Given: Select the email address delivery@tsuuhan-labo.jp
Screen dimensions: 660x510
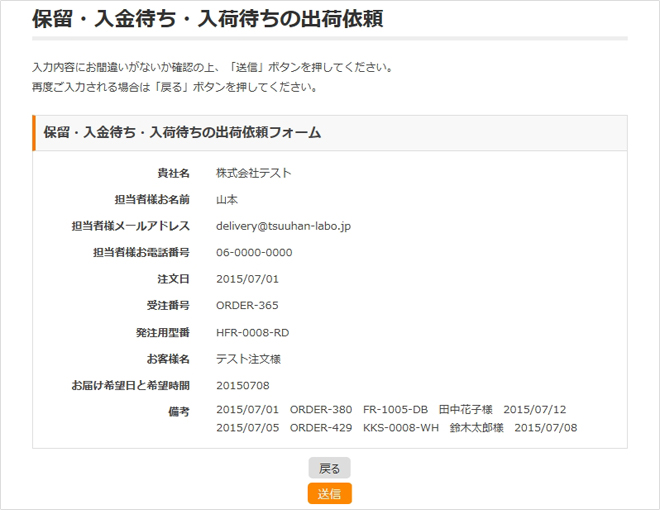Looking at the screenshot, I should click(x=283, y=226).
